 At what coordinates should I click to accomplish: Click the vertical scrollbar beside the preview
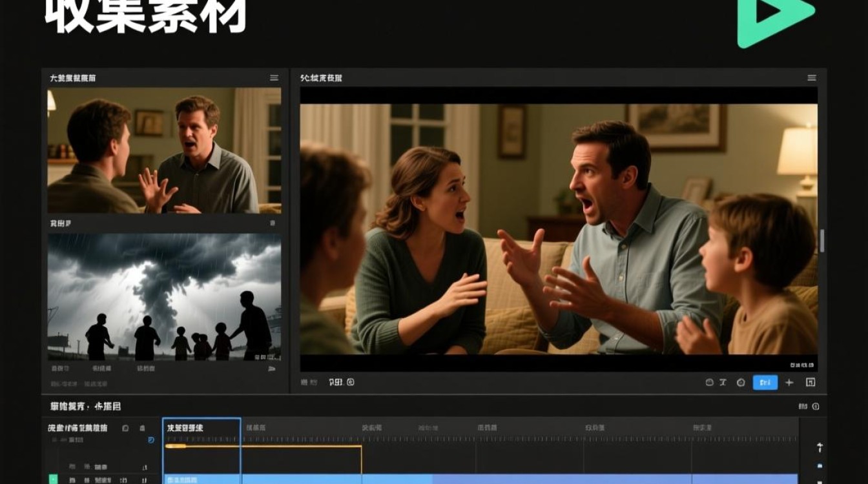pos(821,240)
